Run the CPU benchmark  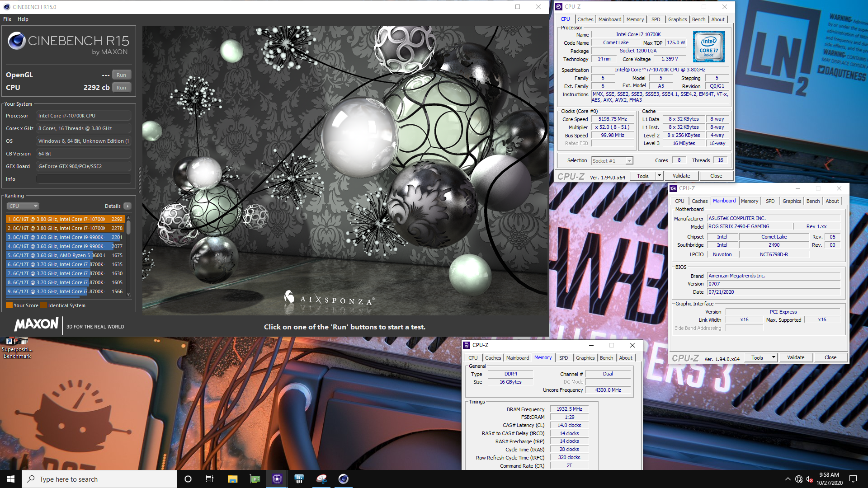(121, 88)
